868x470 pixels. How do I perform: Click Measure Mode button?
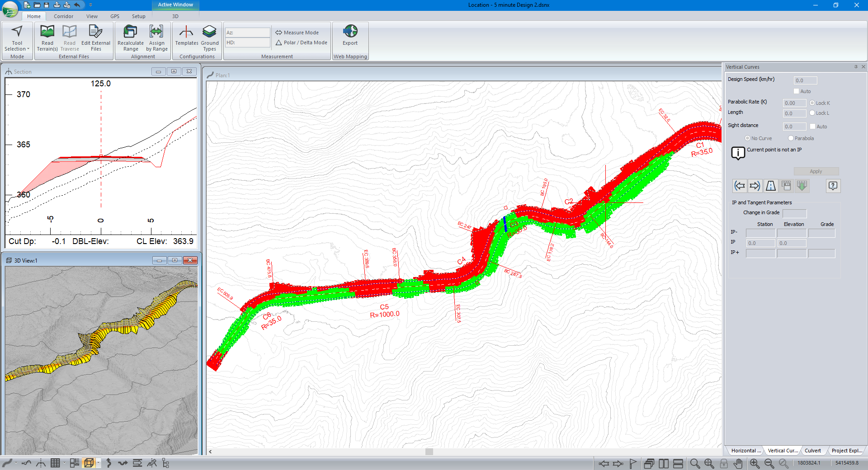coord(297,33)
